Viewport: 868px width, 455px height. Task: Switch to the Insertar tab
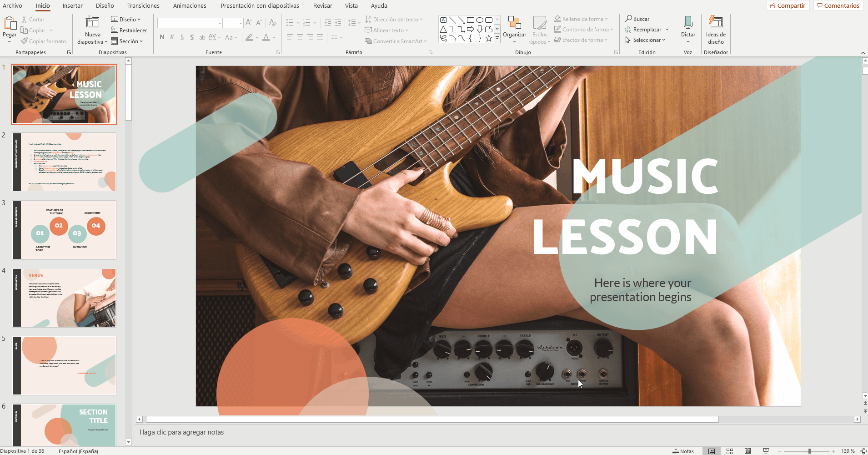73,5
